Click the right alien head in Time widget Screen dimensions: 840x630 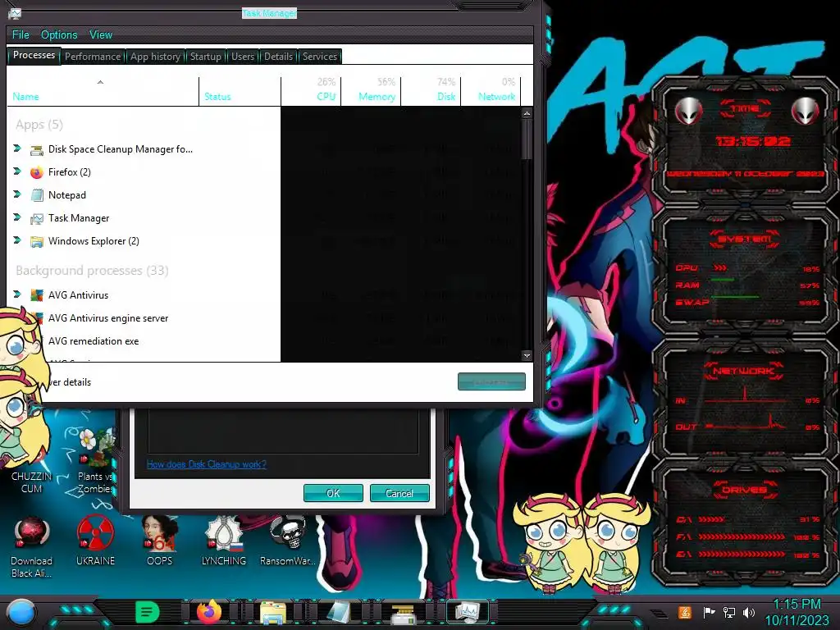coord(805,111)
